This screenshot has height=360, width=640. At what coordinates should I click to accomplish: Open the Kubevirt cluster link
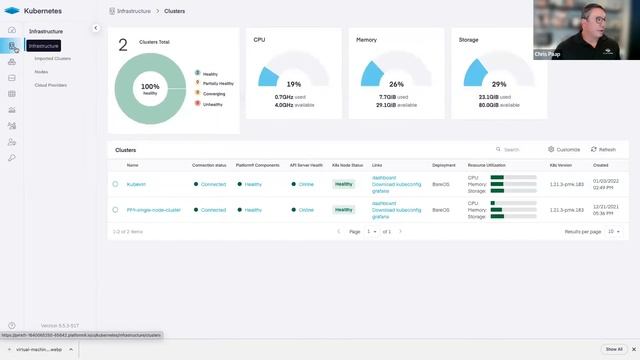136,184
